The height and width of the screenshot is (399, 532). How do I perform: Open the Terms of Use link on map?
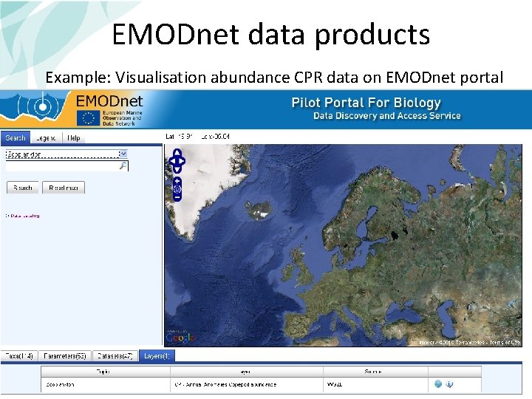click(x=505, y=343)
